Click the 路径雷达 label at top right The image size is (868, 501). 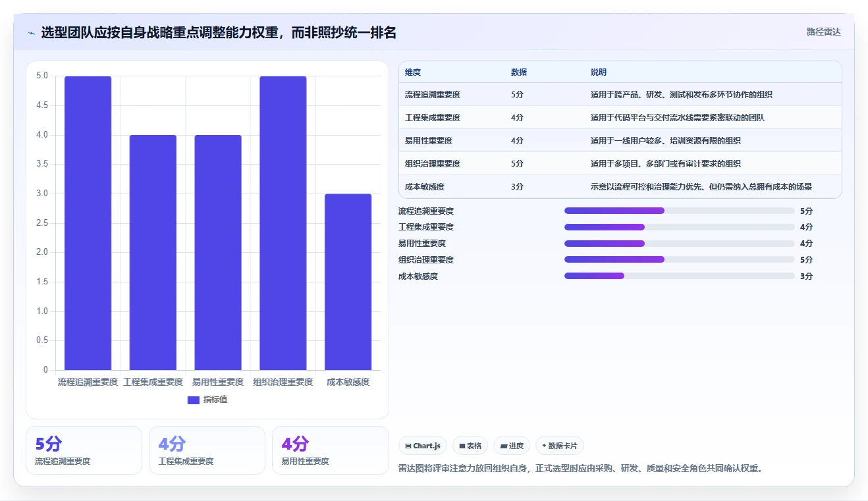[824, 32]
